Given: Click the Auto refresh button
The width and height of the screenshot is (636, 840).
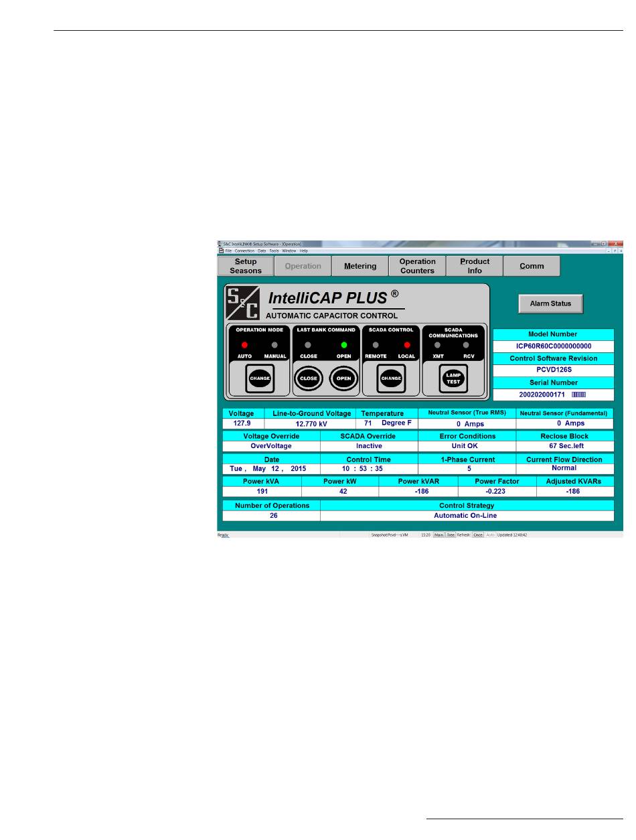Looking at the screenshot, I should tap(490, 535).
